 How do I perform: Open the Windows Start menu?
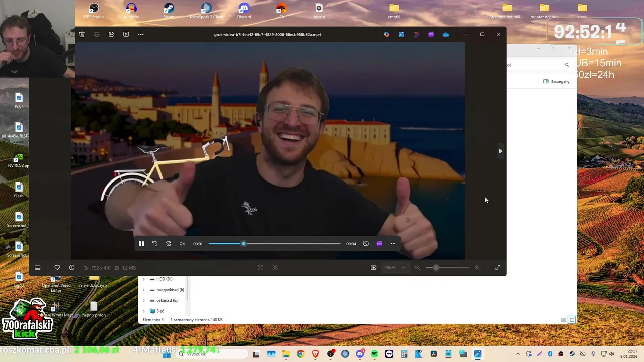(167, 354)
